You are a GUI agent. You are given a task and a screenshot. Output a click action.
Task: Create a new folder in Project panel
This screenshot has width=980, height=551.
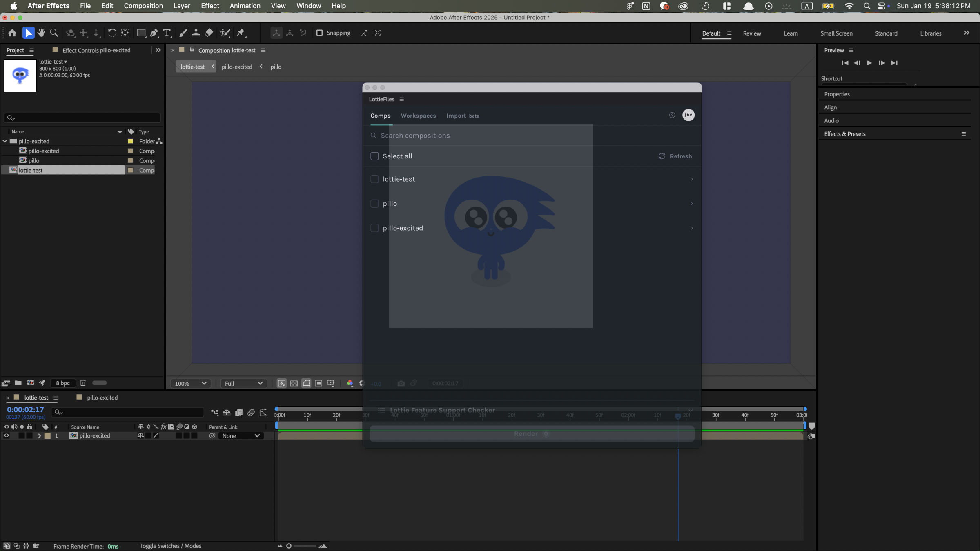click(x=18, y=383)
